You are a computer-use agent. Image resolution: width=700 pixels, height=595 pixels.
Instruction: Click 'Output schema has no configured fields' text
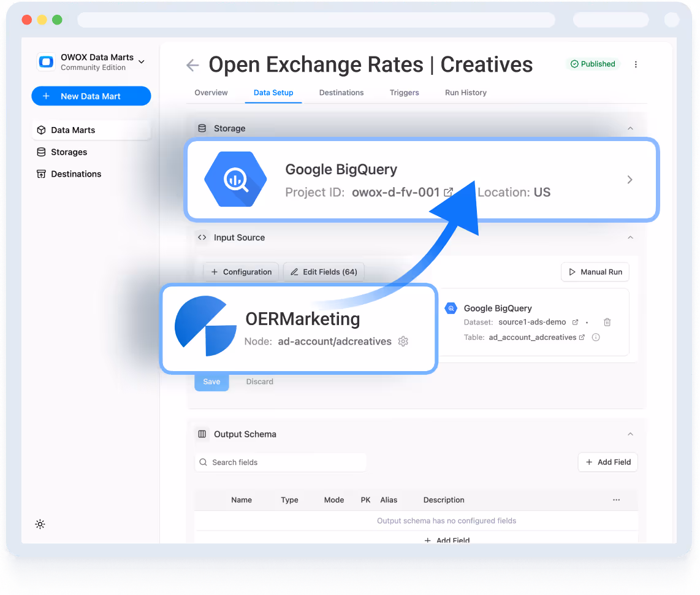point(446,520)
